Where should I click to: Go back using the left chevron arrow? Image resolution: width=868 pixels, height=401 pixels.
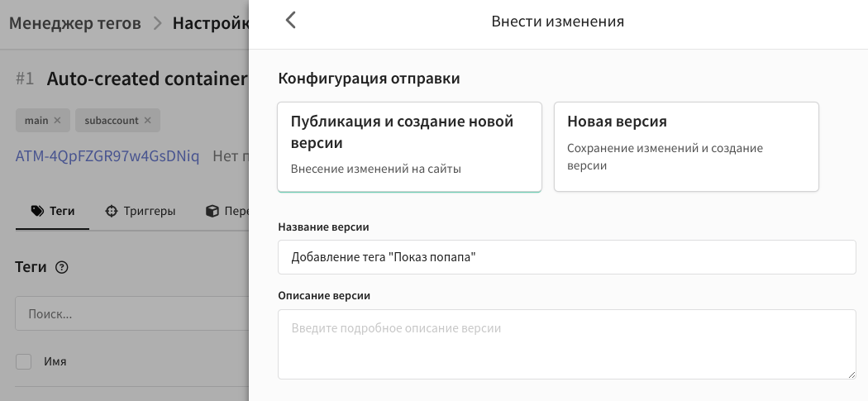point(290,21)
